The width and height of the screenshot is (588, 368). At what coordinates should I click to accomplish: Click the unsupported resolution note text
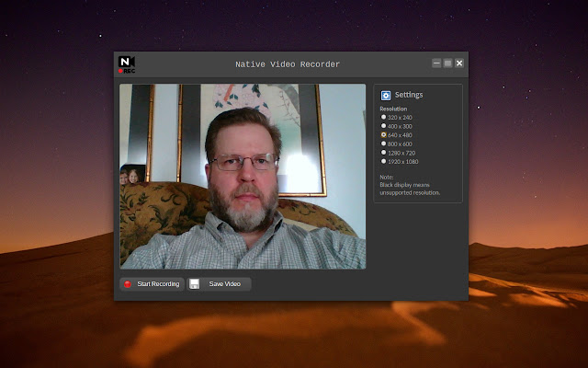[410, 189]
